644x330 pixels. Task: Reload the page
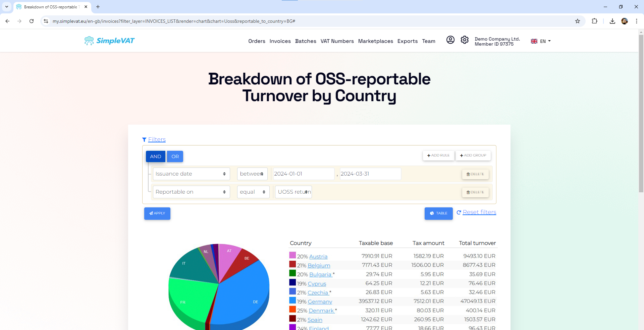coord(32,21)
